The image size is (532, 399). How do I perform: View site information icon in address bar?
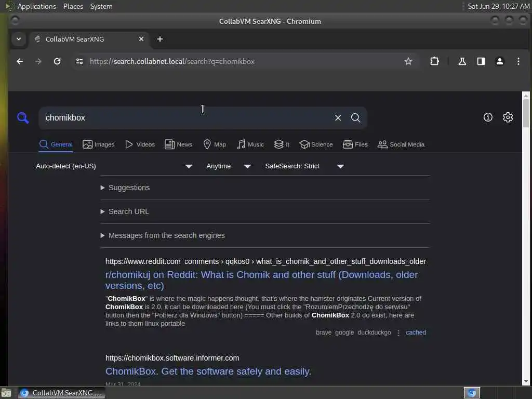click(79, 61)
